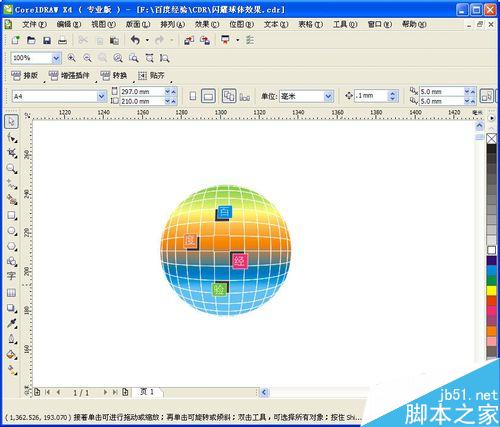
Task: Pick the yellow swatch in the palette
Action: 492,290
